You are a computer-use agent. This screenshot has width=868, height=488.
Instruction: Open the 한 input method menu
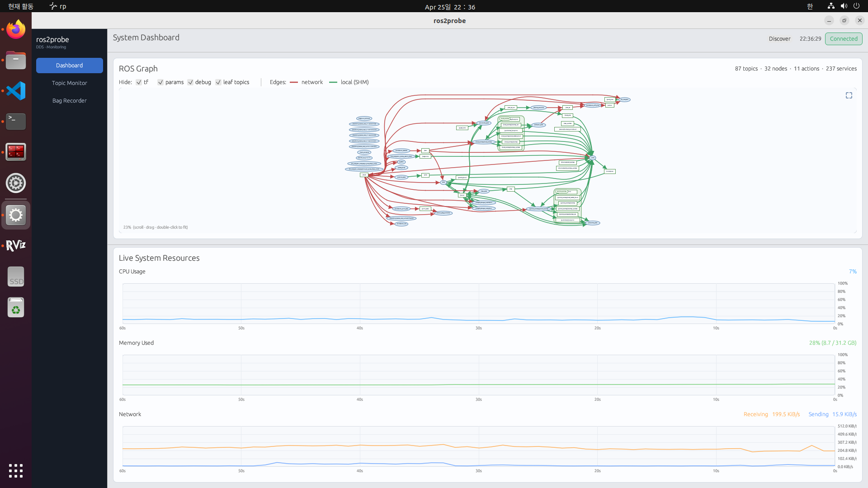coord(809,6)
